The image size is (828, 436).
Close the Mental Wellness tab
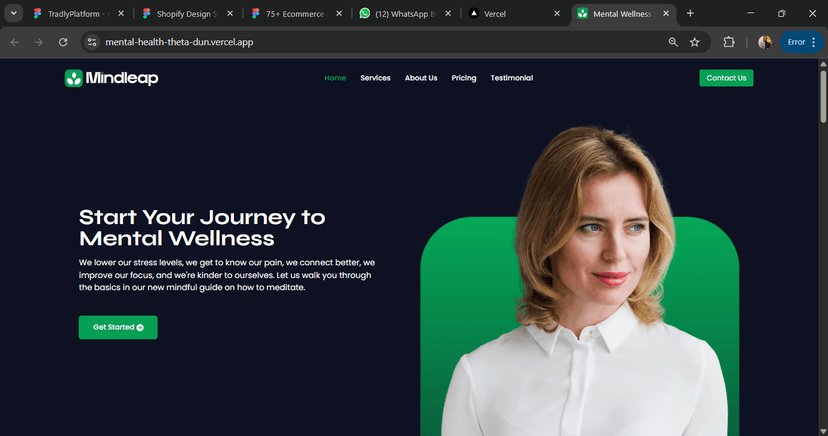click(x=666, y=14)
